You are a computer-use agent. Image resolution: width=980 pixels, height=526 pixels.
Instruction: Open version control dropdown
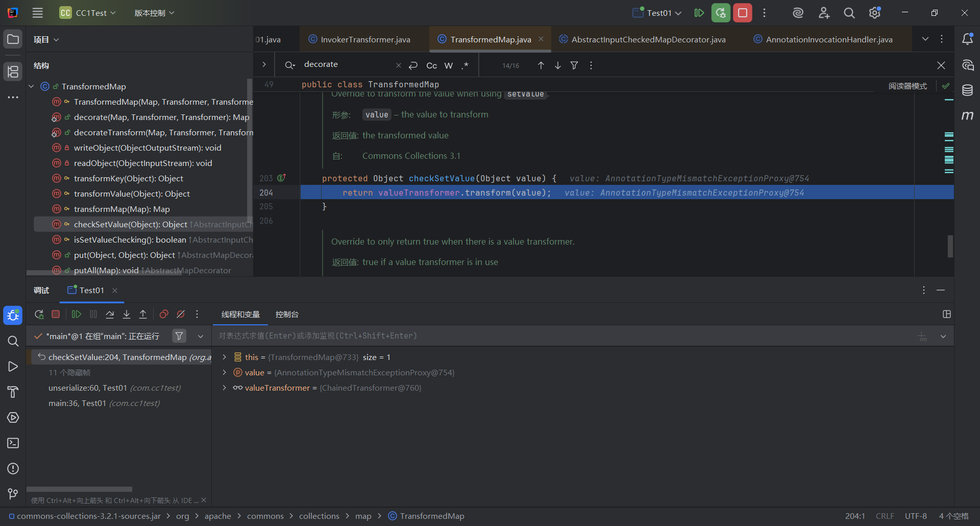click(154, 13)
